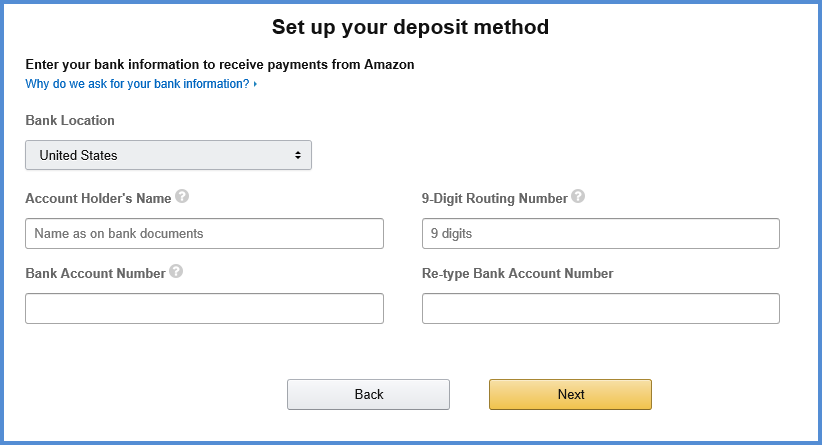Open "Why do we ask for your bank information?" link
Viewport: 822px width, 445px height.
point(137,84)
